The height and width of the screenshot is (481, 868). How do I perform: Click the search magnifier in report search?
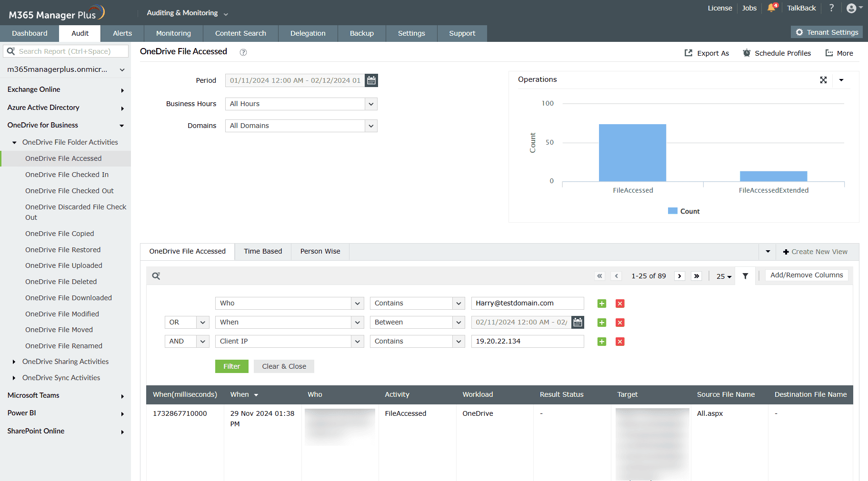11,51
